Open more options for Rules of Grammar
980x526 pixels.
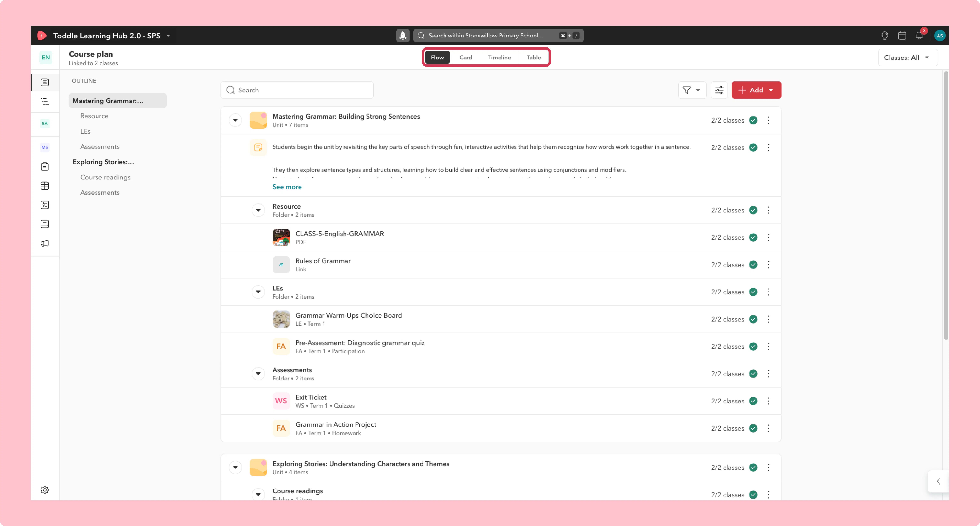click(768, 265)
